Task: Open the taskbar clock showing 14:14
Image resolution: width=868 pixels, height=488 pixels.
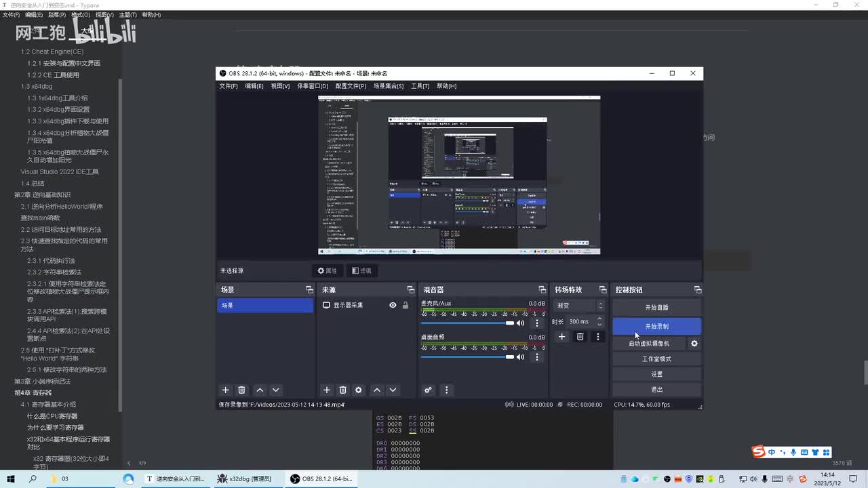Action: click(x=828, y=479)
